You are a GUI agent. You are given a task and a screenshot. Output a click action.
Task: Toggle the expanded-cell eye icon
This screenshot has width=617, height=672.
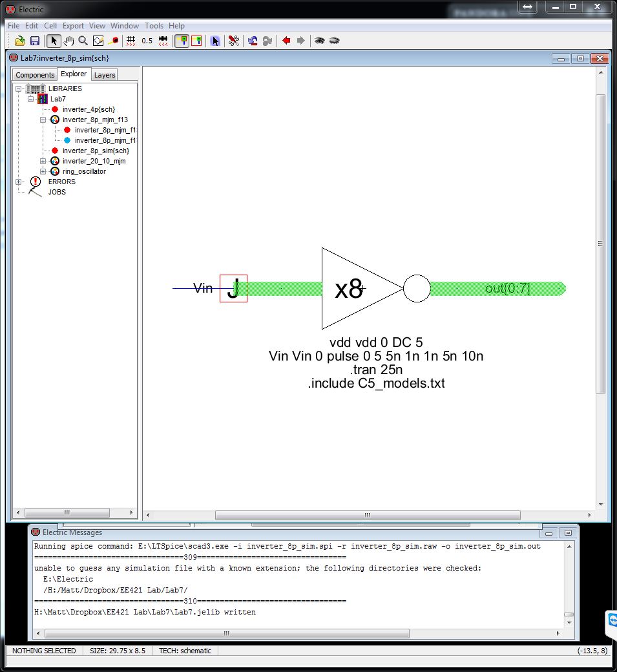(320, 41)
